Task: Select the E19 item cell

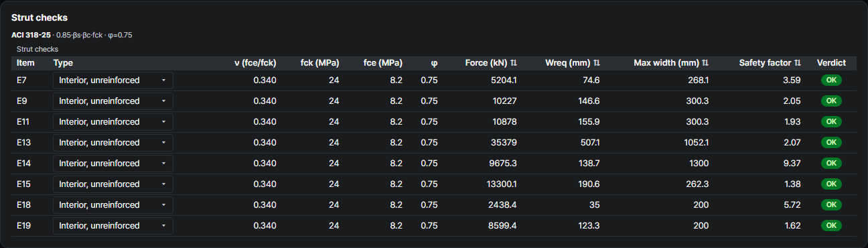Action: tap(23, 226)
